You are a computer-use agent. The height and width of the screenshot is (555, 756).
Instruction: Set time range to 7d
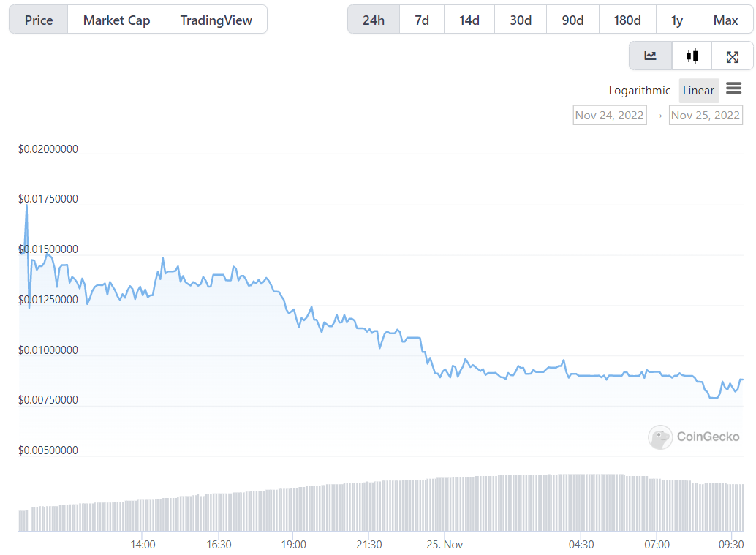422,20
